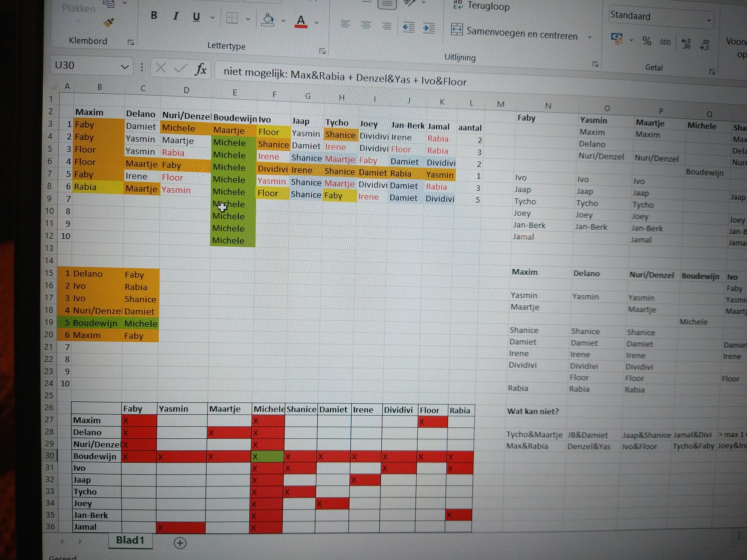747x560 pixels.
Task: Select the Blad1 sheet tab
Action: click(130, 540)
